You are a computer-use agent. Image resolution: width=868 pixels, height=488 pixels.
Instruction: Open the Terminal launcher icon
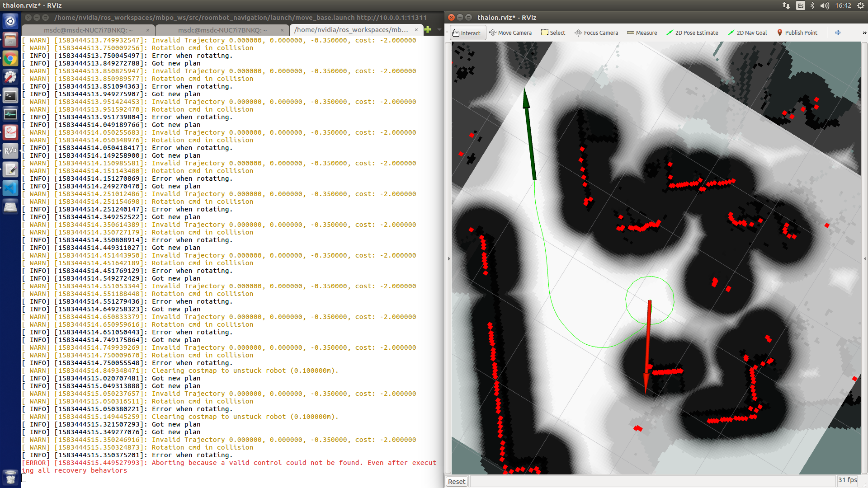(10, 96)
